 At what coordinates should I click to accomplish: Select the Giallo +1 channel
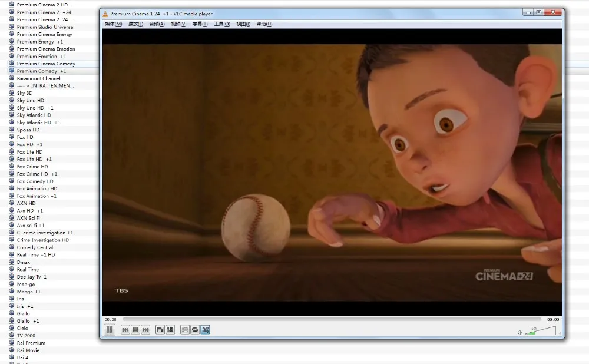point(28,321)
